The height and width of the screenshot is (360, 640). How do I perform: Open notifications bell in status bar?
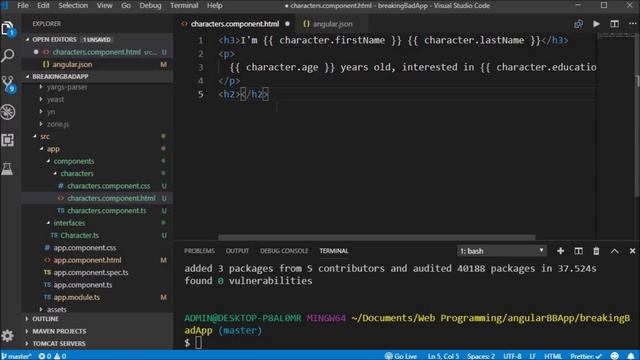coord(631,356)
